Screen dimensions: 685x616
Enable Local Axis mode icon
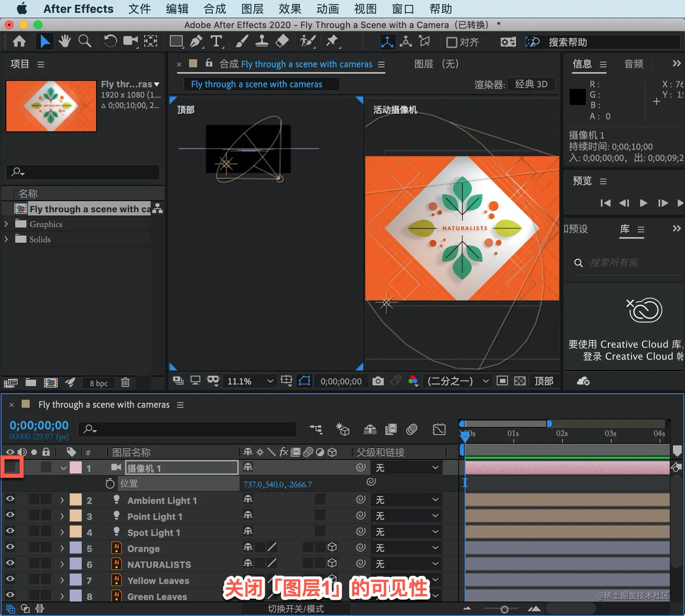[387, 42]
